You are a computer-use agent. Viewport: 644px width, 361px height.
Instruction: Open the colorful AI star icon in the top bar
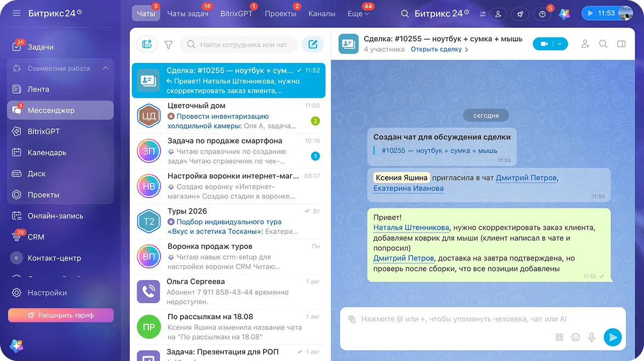pyautogui.click(x=565, y=14)
